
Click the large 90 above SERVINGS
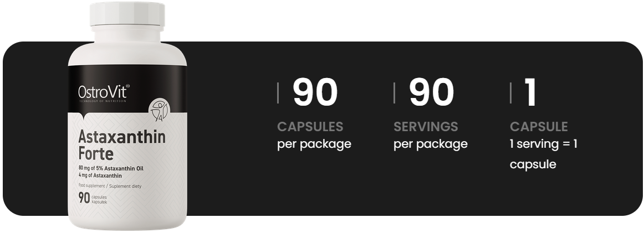point(431,92)
